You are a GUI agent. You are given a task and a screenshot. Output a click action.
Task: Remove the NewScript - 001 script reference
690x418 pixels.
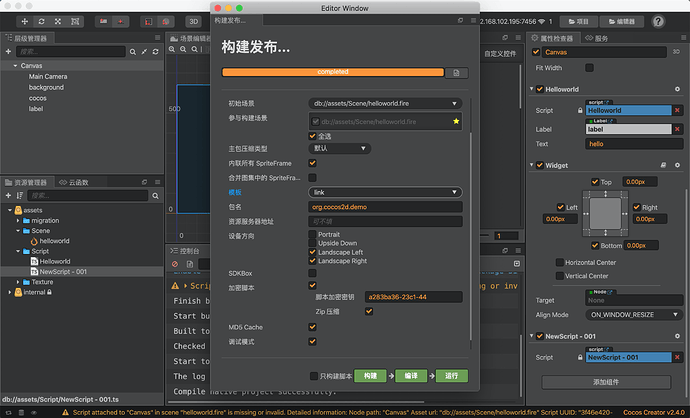[677, 357]
